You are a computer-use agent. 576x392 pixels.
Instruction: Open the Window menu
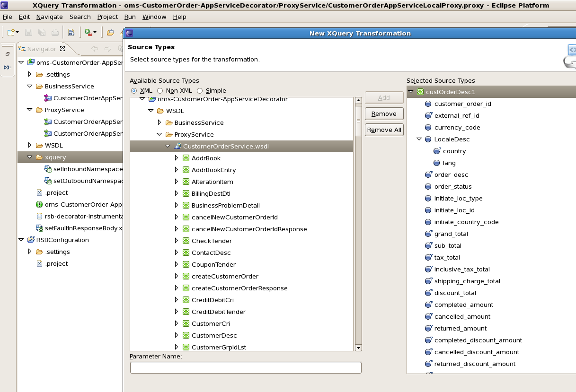(x=154, y=17)
